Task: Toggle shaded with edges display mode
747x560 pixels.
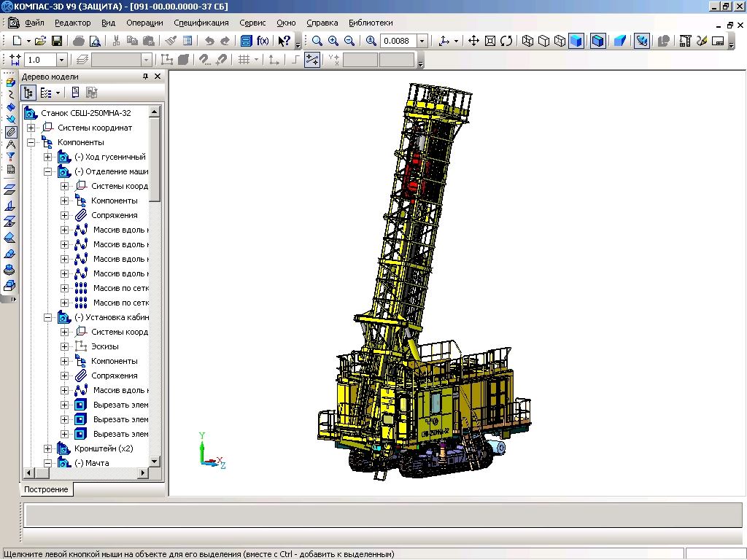Action: tap(597, 41)
